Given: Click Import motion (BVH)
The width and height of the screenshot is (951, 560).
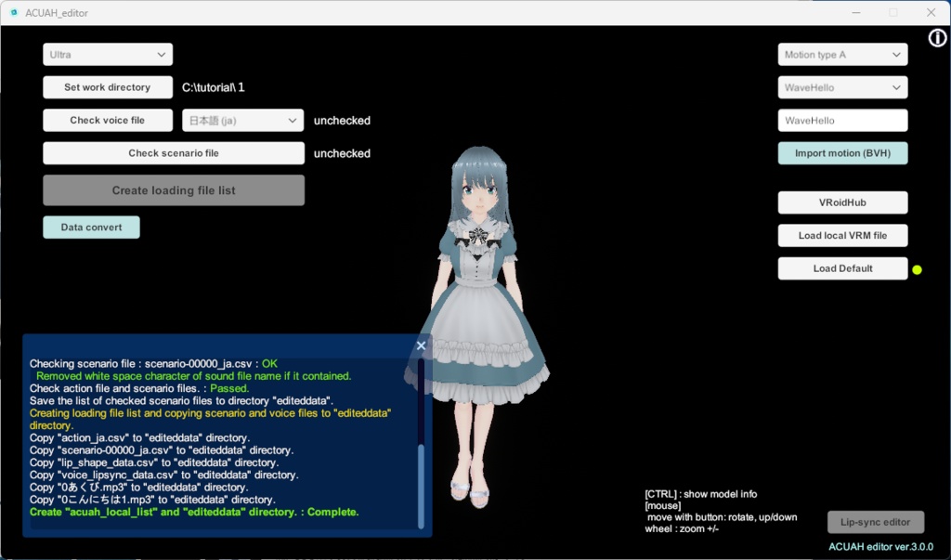Looking at the screenshot, I should 841,152.
